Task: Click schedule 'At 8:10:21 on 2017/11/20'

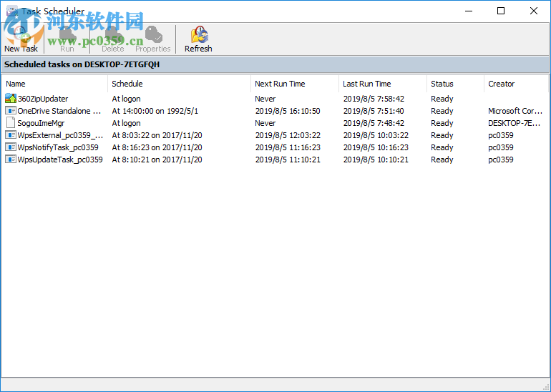Action: (x=157, y=160)
